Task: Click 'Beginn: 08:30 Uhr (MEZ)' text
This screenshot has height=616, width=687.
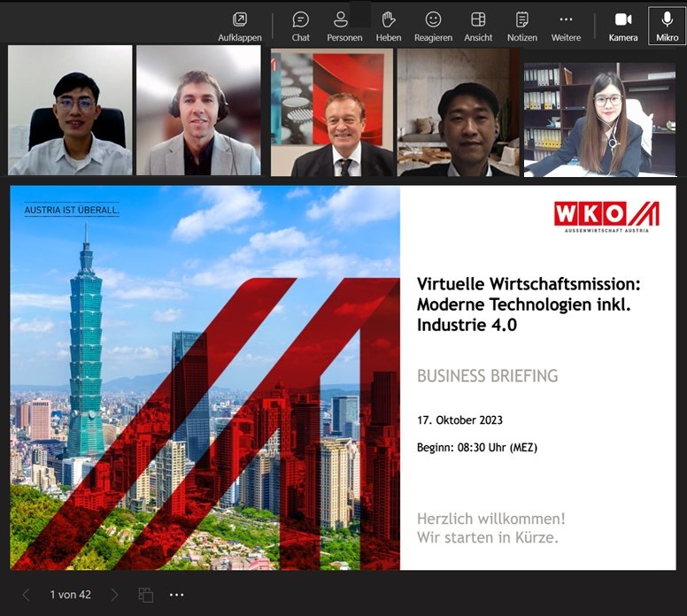Action: (476, 447)
